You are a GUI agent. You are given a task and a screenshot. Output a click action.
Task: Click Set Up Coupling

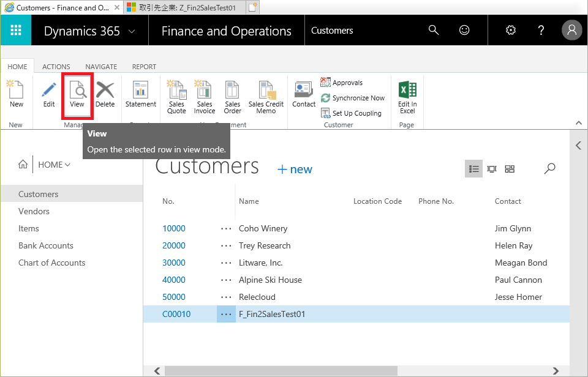coord(352,113)
